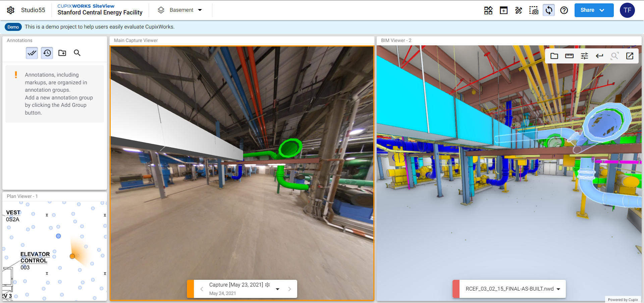
Task: Click the "May 24, 2021" capture date text
Action: [222, 293]
